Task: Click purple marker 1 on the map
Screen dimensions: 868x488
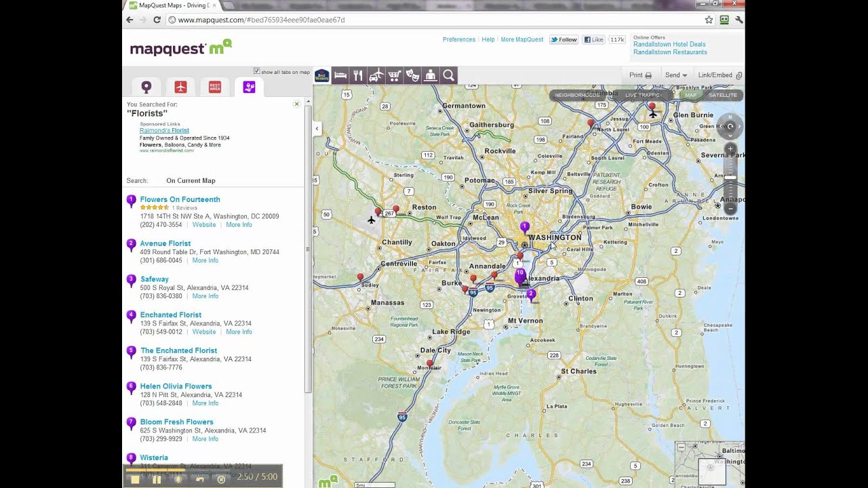Action: [x=524, y=226]
